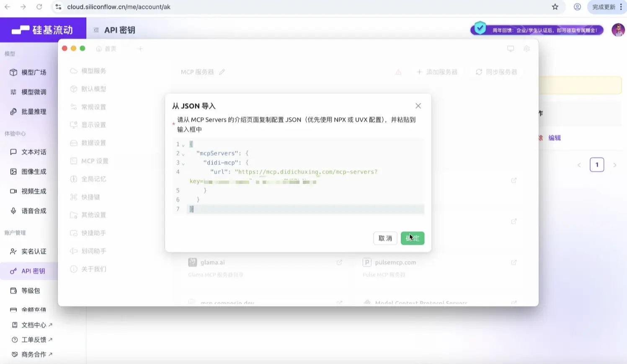Click the 实名认证 person icon
The height and width of the screenshot is (364, 627).
click(x=13, y=252)
